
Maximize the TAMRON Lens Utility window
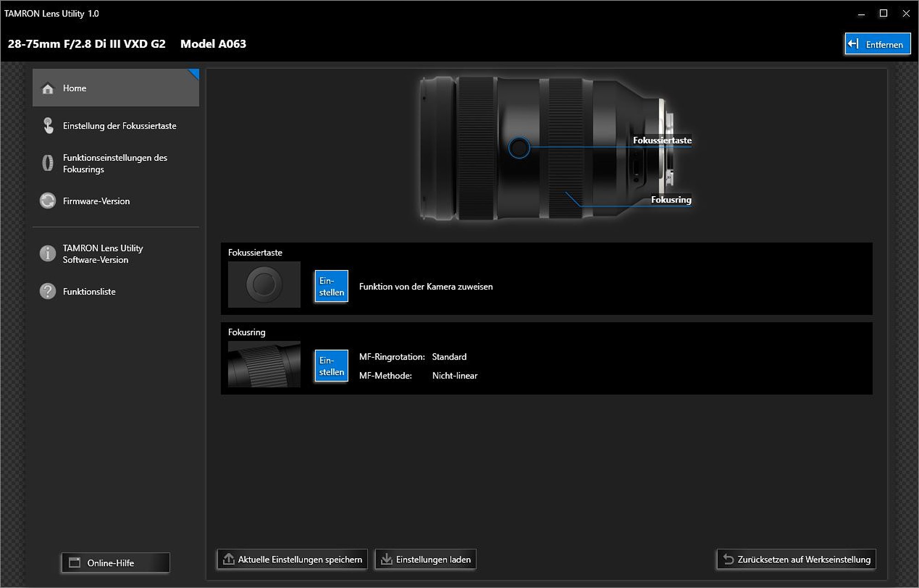click(x=883, y=14)
